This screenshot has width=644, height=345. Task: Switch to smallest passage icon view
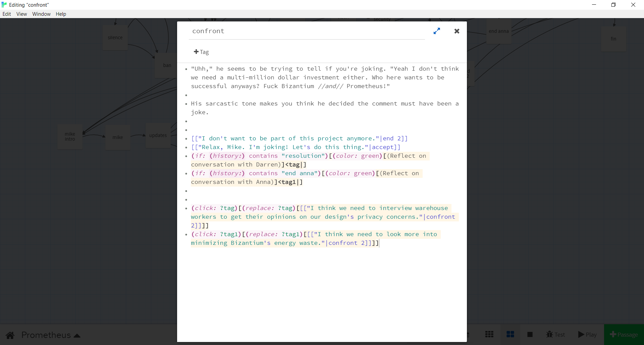pyautogui.click(x=489, y=334)
